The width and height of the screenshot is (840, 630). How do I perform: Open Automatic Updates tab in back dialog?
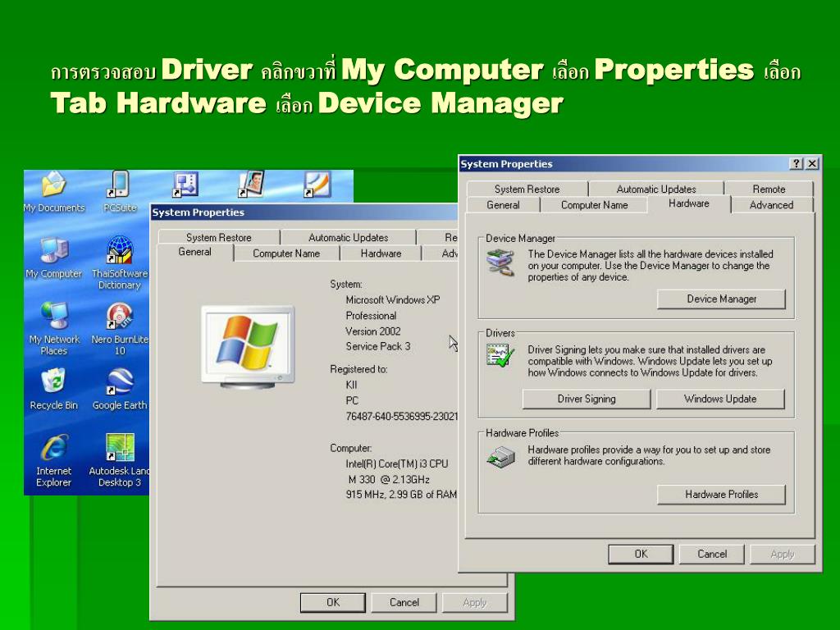pos(348,237)
